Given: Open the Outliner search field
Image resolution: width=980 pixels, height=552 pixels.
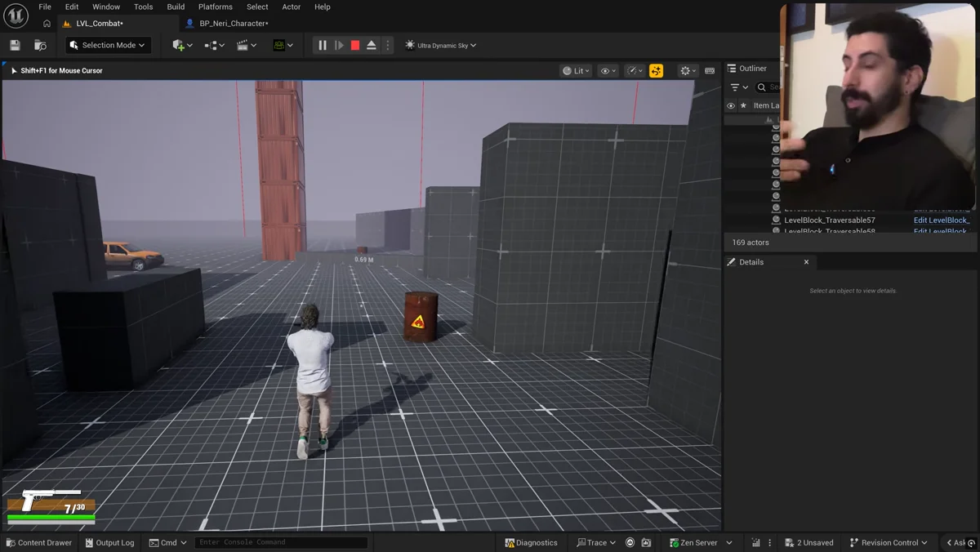Looking at the screenshot, I should [768, 87].
